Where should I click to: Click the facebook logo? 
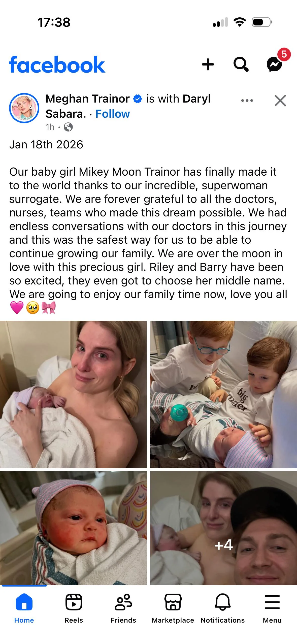coord(57,65)
